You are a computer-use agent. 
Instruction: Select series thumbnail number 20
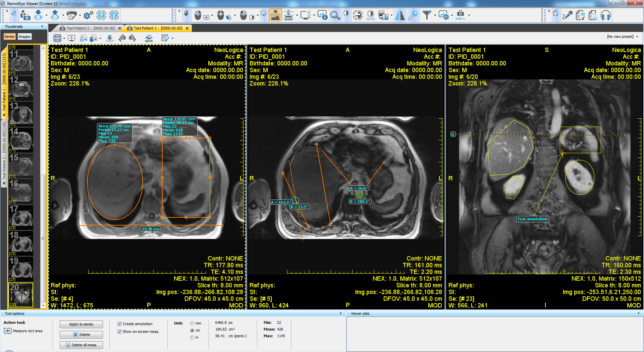[21, 295]
